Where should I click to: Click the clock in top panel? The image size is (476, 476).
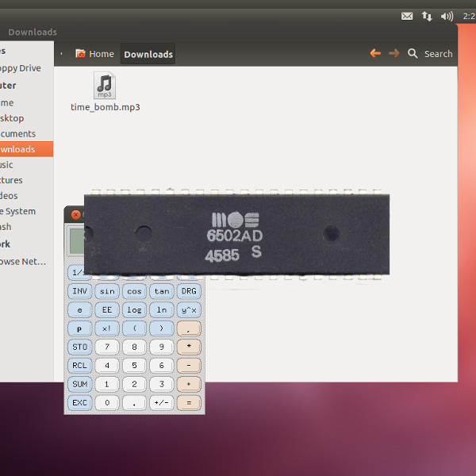coord(468,16)
